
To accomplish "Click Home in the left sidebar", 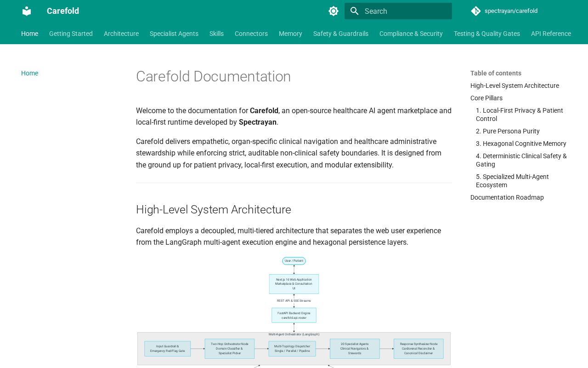I will coord(29,73).
